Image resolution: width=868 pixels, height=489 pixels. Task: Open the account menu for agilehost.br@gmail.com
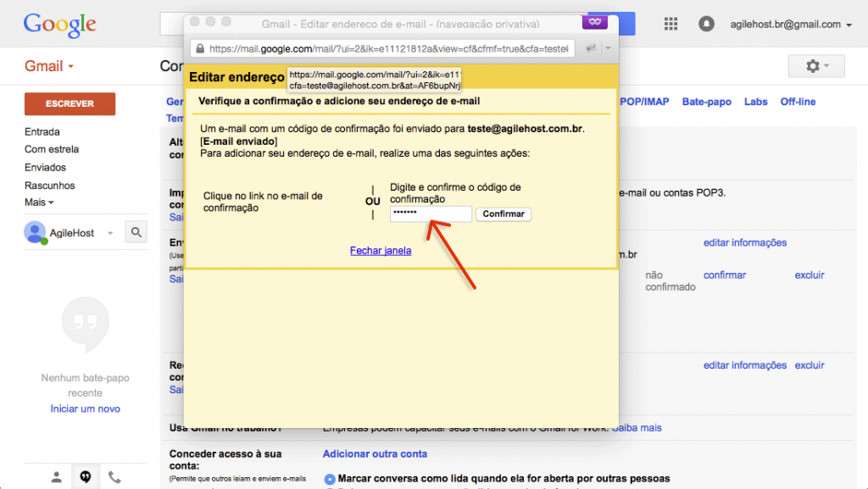(791, 25)
